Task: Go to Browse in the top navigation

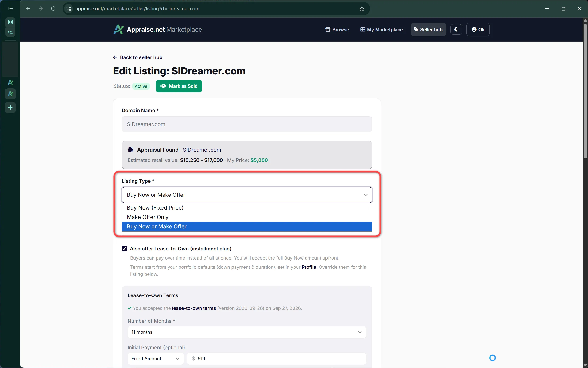Action: 337,29
